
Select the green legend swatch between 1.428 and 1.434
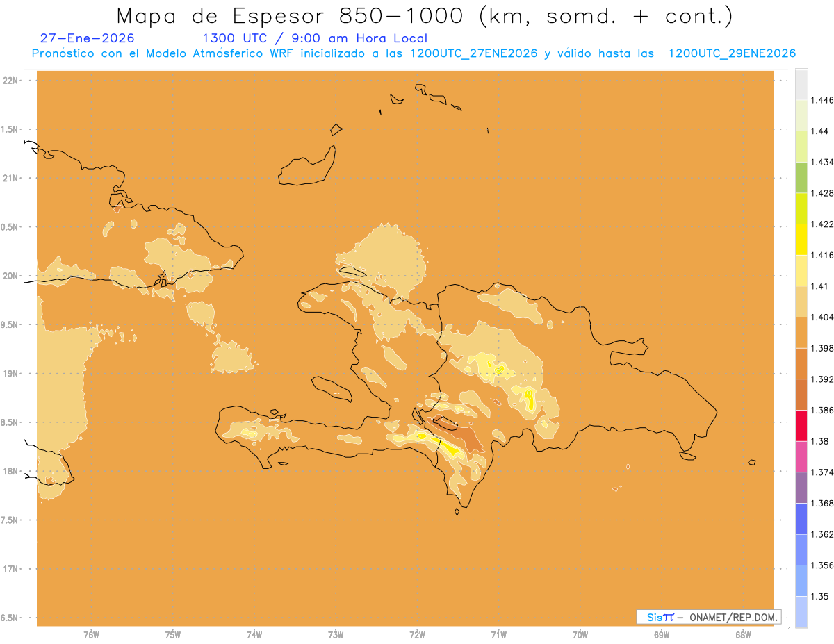coord(801,177)
